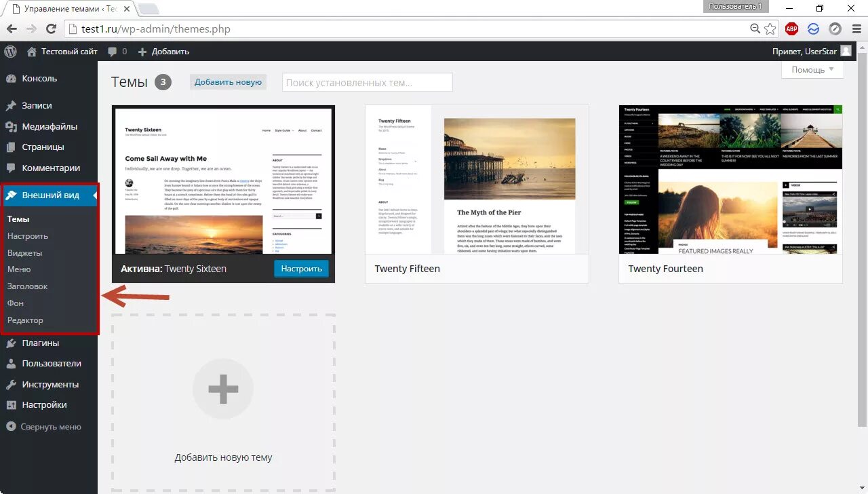Viewport: 868px width, 494px height.
Task: Open Темы submenu item
Action: (18, 219)
